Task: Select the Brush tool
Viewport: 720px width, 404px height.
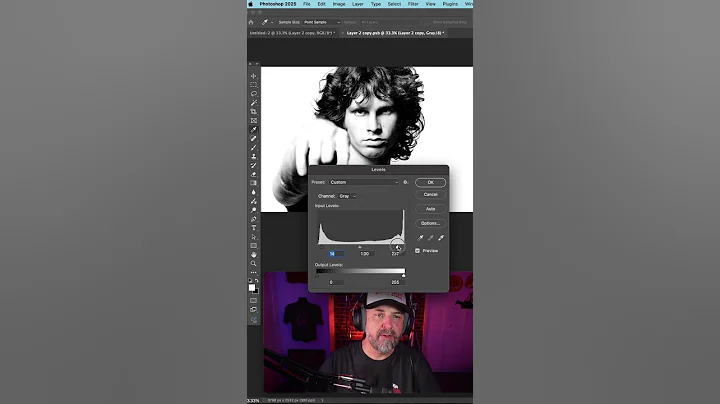Action: tap(253, 147)
